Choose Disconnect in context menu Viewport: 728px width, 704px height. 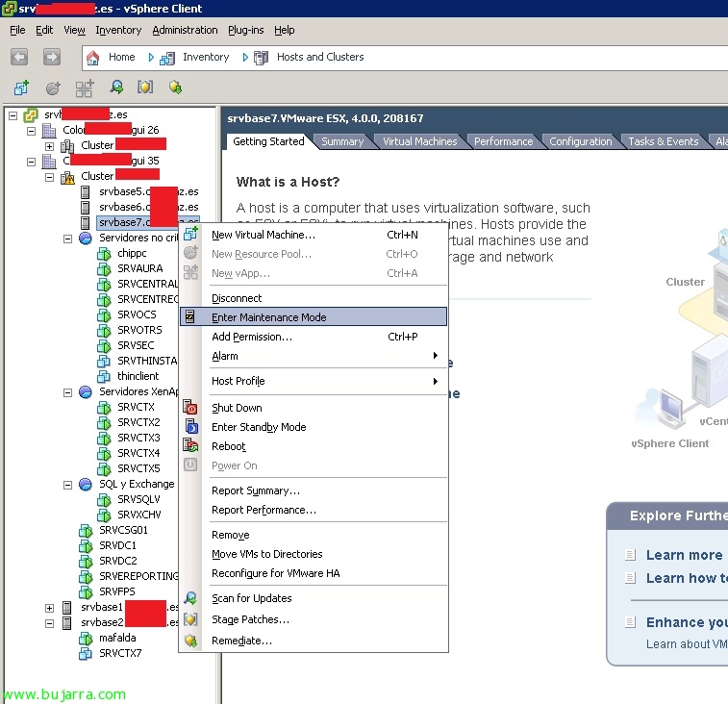coord(314,298)
